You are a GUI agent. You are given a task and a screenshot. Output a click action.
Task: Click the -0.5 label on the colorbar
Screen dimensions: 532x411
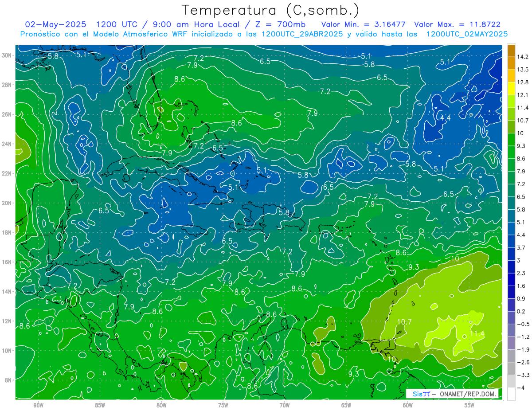pyautogui.click(x=523, y=324)
